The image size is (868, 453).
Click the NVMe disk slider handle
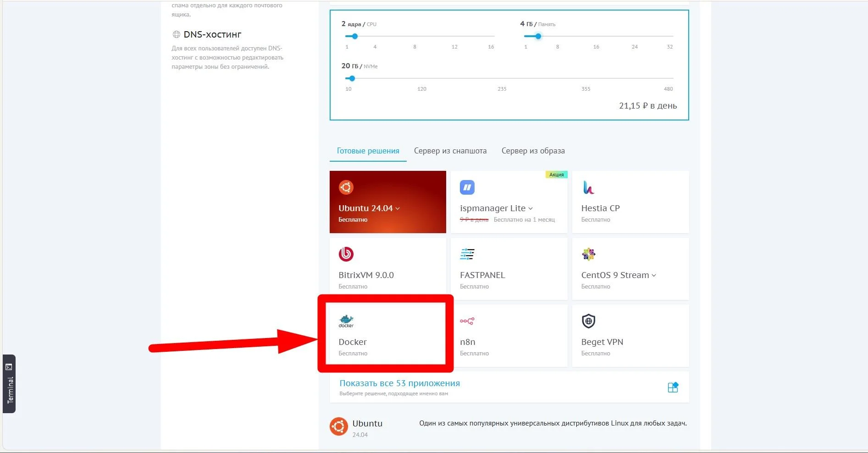point(352,78)
